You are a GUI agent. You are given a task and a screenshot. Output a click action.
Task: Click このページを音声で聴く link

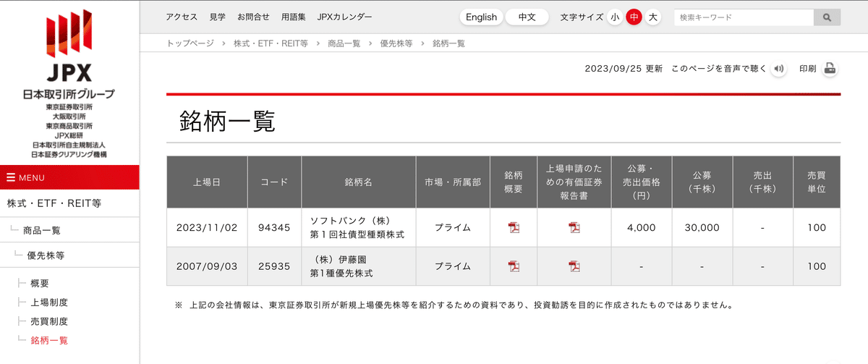(718, 69)
